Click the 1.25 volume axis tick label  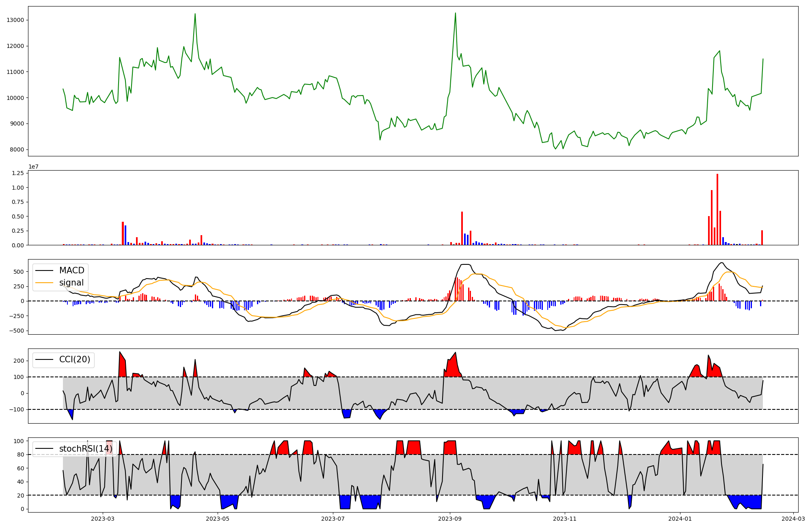point(19,173)
